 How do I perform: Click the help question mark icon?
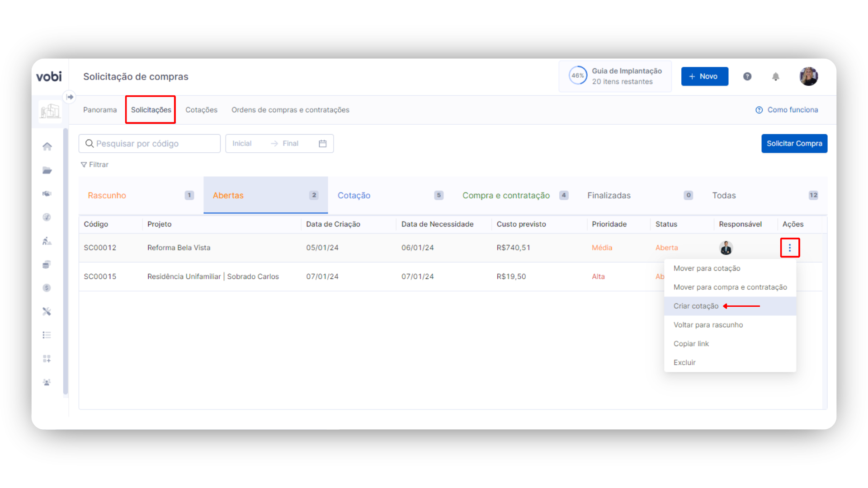(747, 76)
